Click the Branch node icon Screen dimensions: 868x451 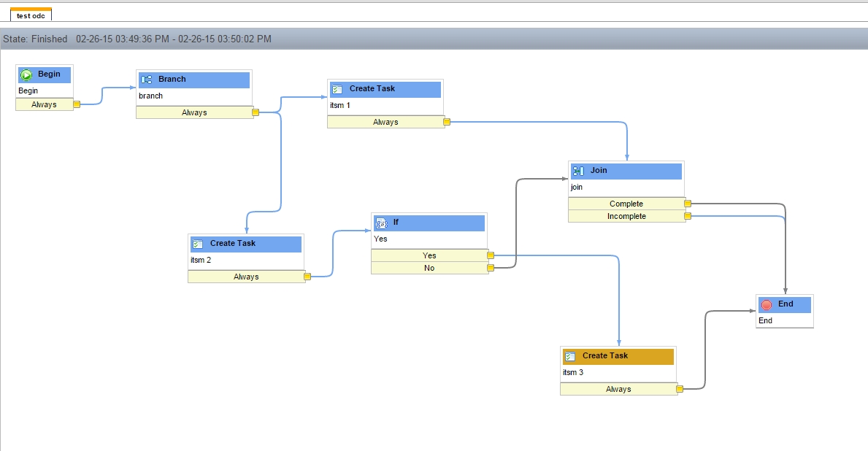(x=146, y=80)
